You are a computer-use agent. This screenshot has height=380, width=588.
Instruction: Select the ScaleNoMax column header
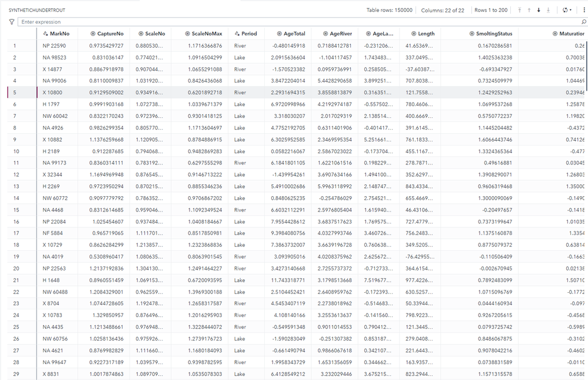201,34
